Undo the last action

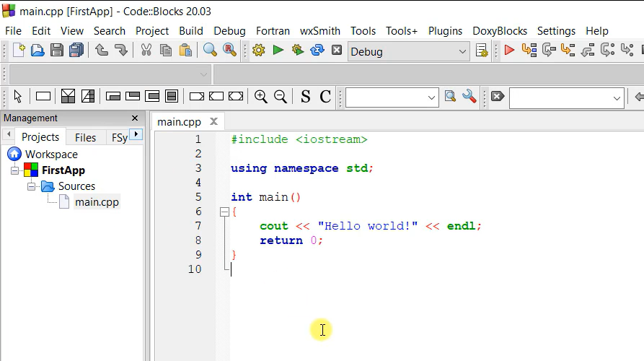(x=102, y=51)
